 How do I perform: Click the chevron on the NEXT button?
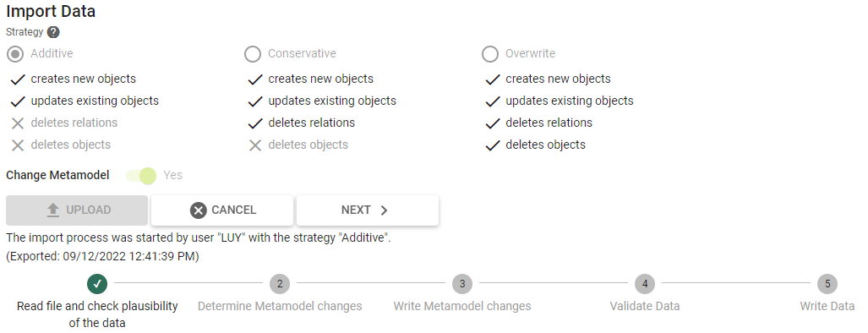(x=385, y=210)
